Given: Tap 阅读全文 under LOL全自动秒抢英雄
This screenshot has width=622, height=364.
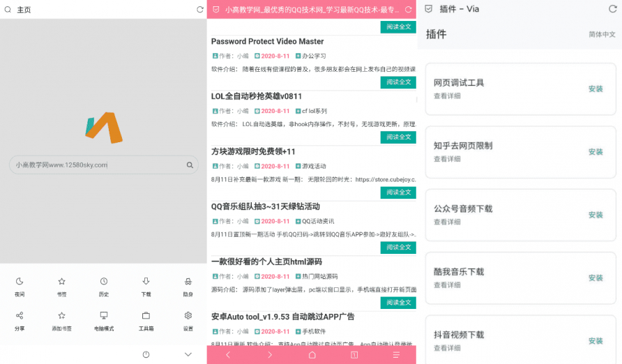Looking at the screenshot, I should pos(398,137).
